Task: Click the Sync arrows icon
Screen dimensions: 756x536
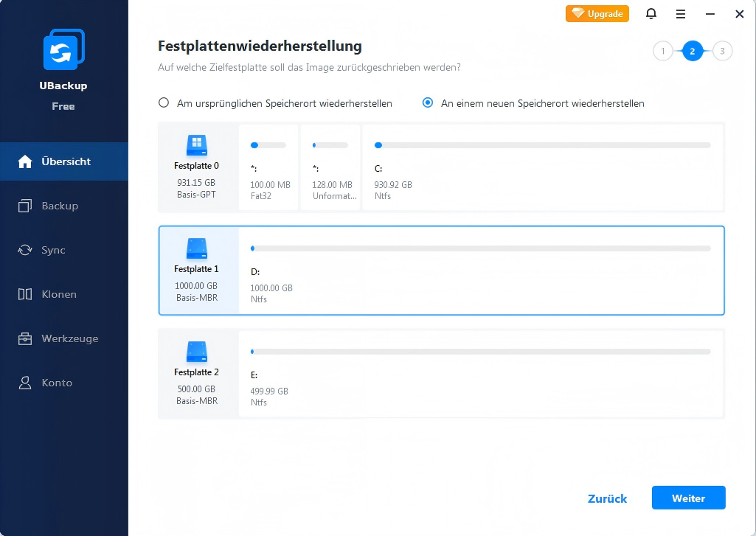Action: [25, 250]
